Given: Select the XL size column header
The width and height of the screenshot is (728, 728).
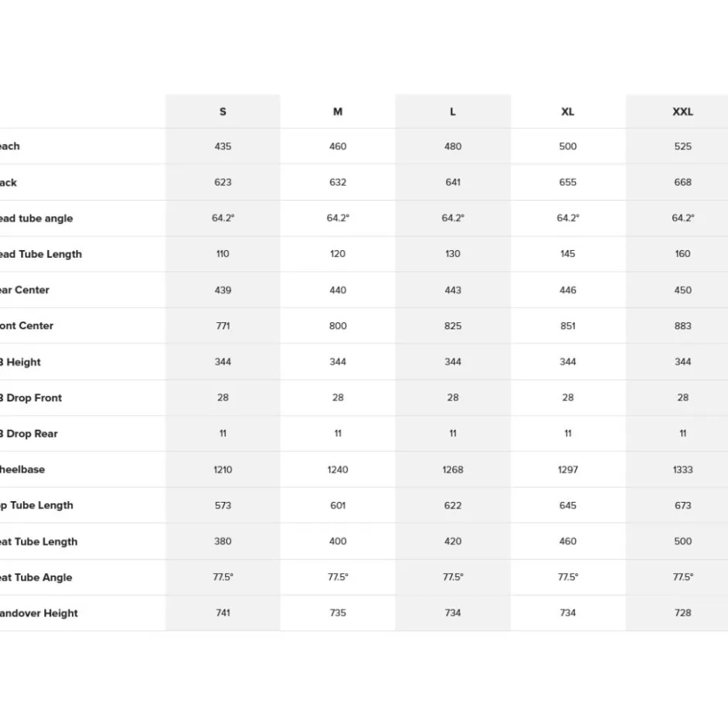Looking at the screenshot, I should (x=568, y=112).
